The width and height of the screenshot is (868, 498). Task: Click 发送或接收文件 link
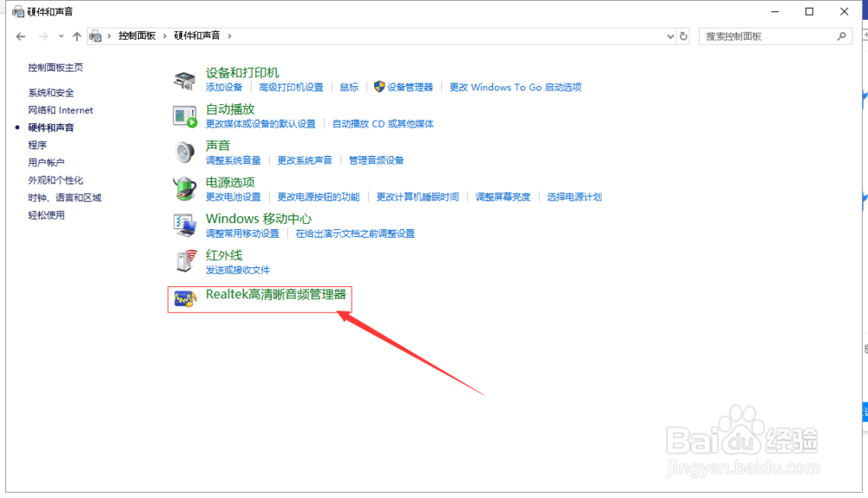tap(238, 270)
